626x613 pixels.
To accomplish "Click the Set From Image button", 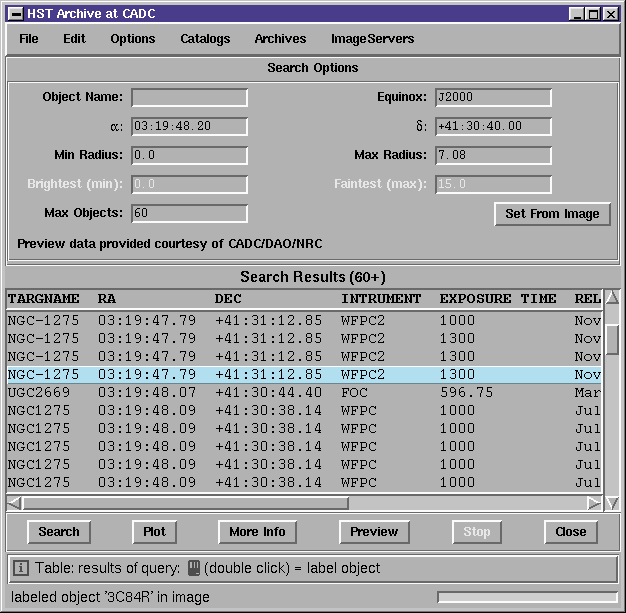I will point(552,214).
